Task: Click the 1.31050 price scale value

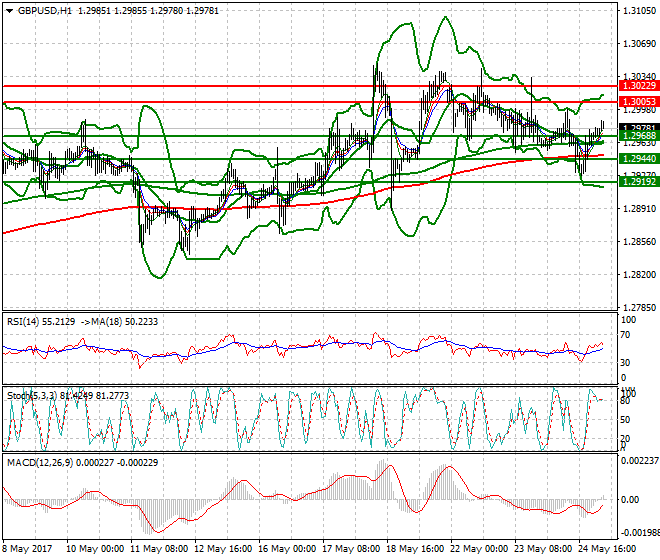Action: 639,11
